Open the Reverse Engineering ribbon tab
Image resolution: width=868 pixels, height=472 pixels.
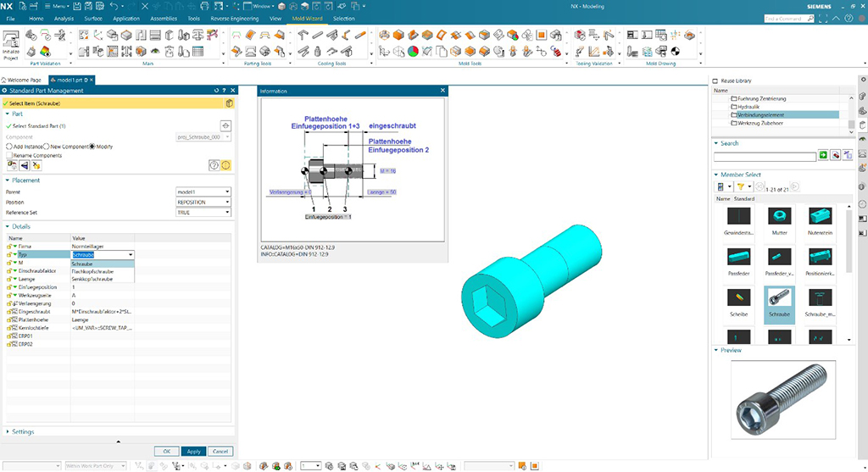click(234, 19)
